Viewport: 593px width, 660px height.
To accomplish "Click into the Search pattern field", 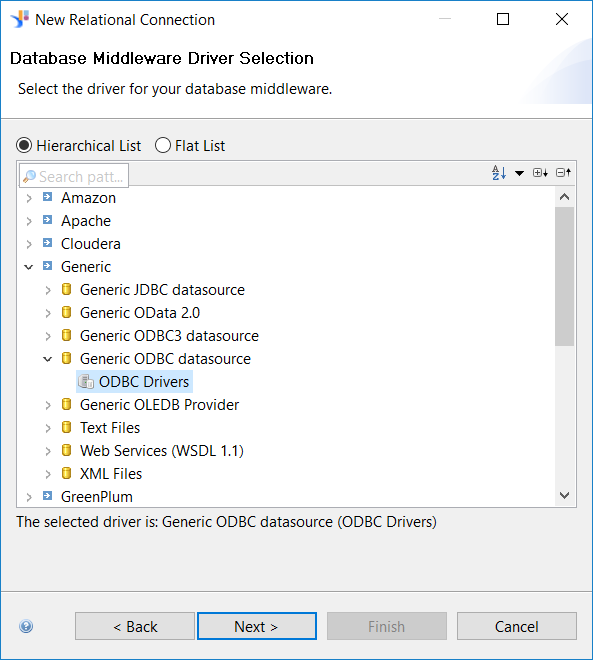I will (74, 176).
